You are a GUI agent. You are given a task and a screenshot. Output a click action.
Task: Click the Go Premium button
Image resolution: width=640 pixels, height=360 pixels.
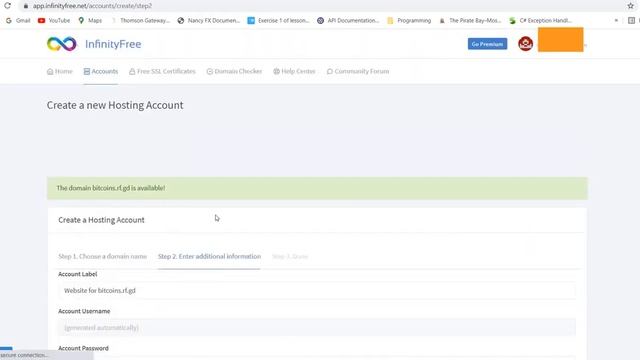coord(487,44)
